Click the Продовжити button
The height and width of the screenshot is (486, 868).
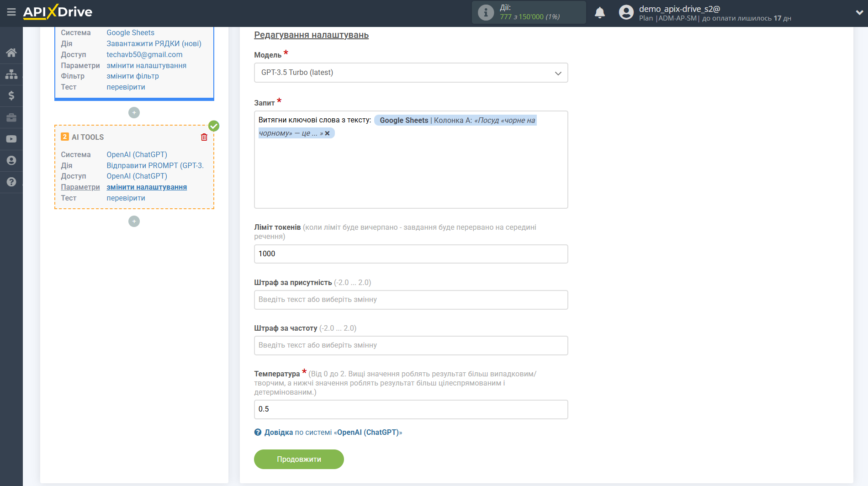[299, 459]
